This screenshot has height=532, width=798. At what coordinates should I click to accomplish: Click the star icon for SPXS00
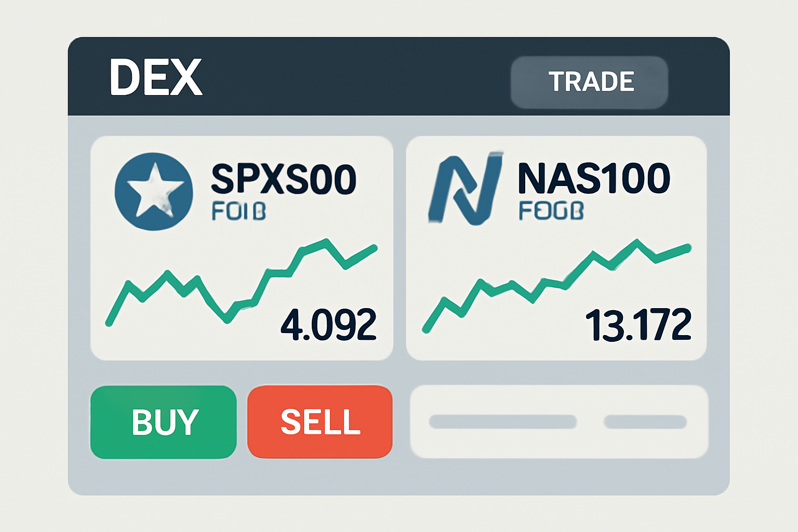tap(154, 191)
